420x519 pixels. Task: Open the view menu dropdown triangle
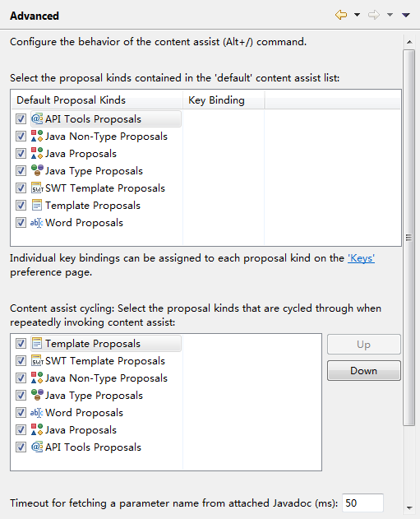[x=406, y=15]
